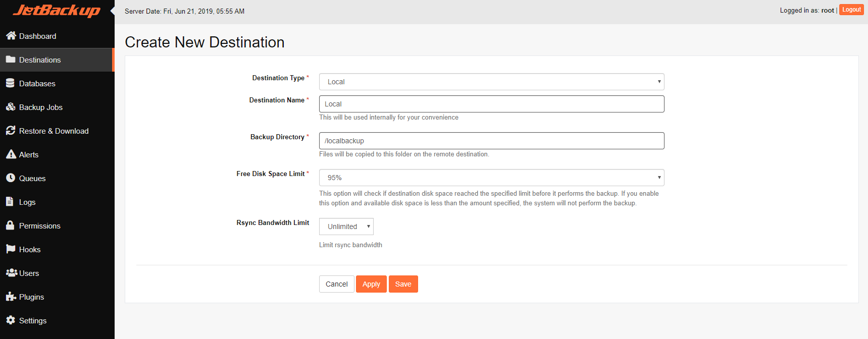This screenshot has height=339, width=868.
Task: Open the Queues page
Action: point(57,178)
